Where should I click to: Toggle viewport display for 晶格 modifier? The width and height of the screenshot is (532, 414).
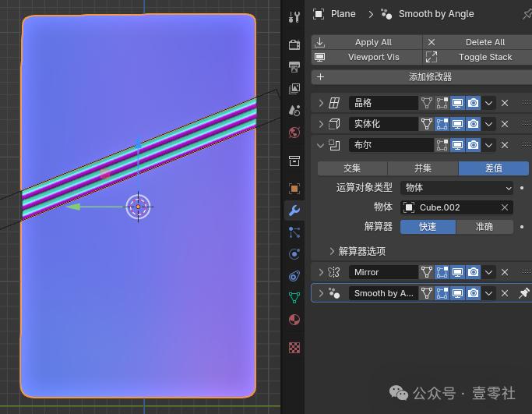[x=457, y=103]
